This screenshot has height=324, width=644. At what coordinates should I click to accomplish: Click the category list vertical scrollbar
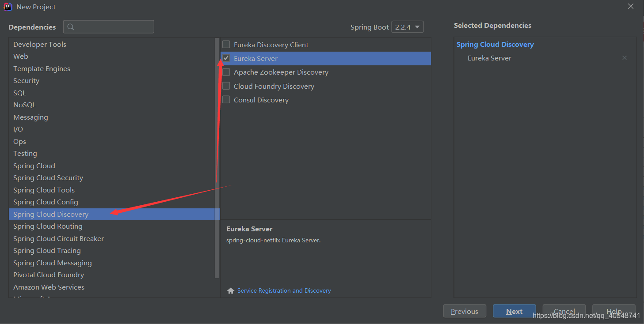[x=217, y=158]
